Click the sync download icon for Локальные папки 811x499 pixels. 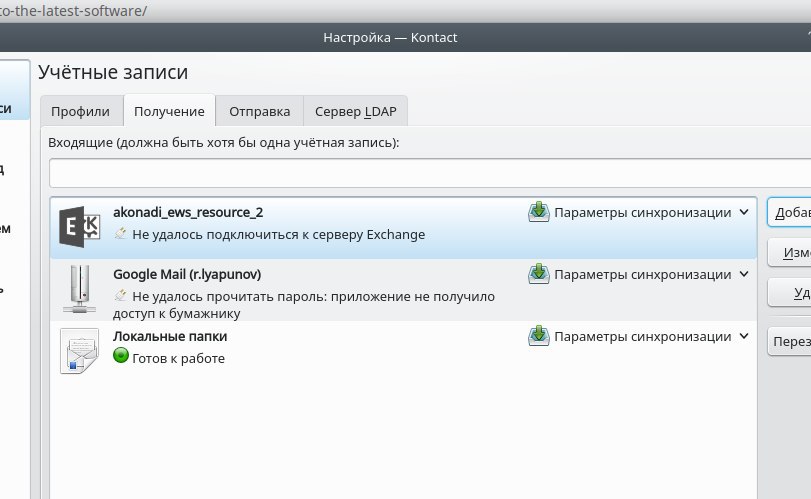pos(539,336)
